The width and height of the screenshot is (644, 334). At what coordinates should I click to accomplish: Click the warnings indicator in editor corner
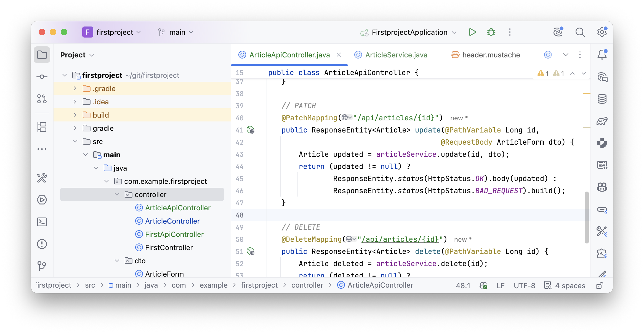coord(551,73)
